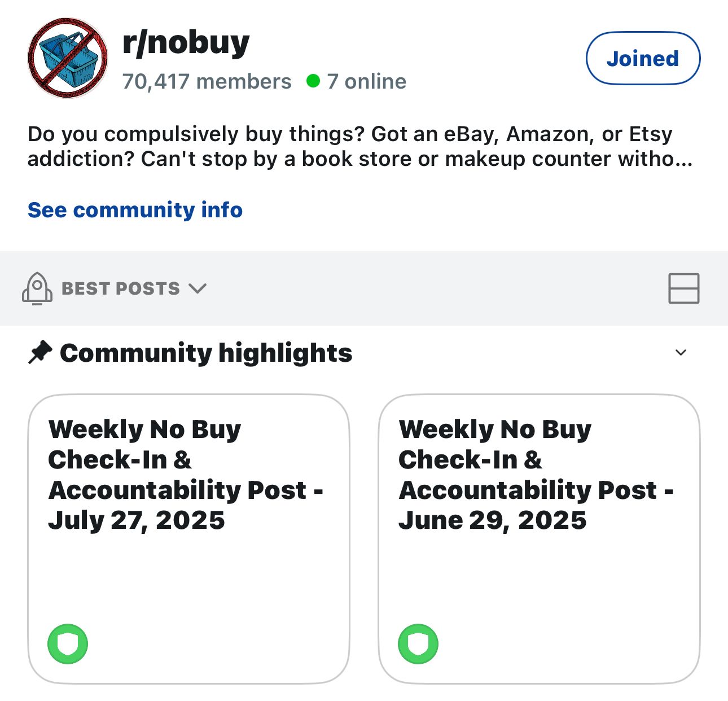
Task: Tap the pin icon beside Community highlights
Action: 40,353
